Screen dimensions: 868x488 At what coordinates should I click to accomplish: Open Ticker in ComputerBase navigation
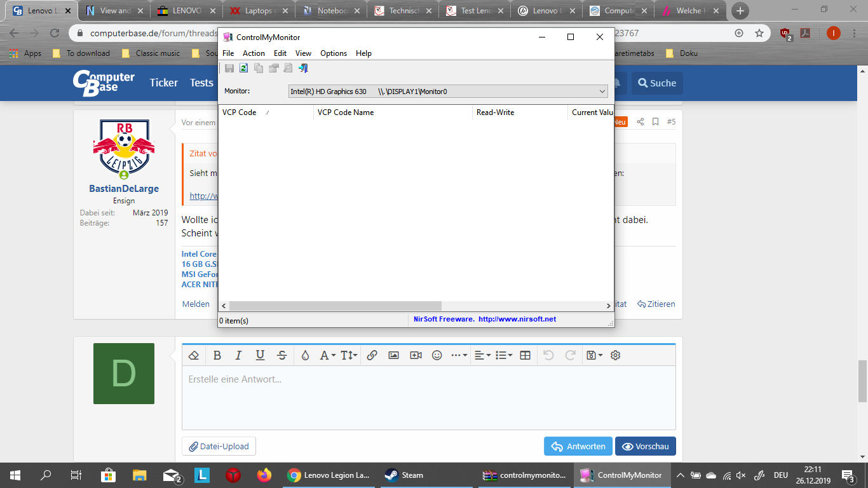tap(164, 83)
